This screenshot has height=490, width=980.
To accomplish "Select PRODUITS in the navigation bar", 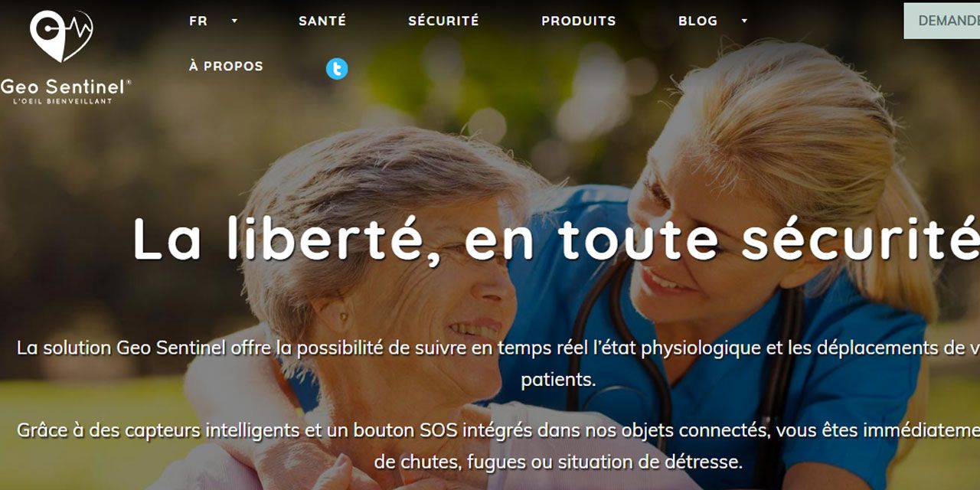I will (579, 21).
